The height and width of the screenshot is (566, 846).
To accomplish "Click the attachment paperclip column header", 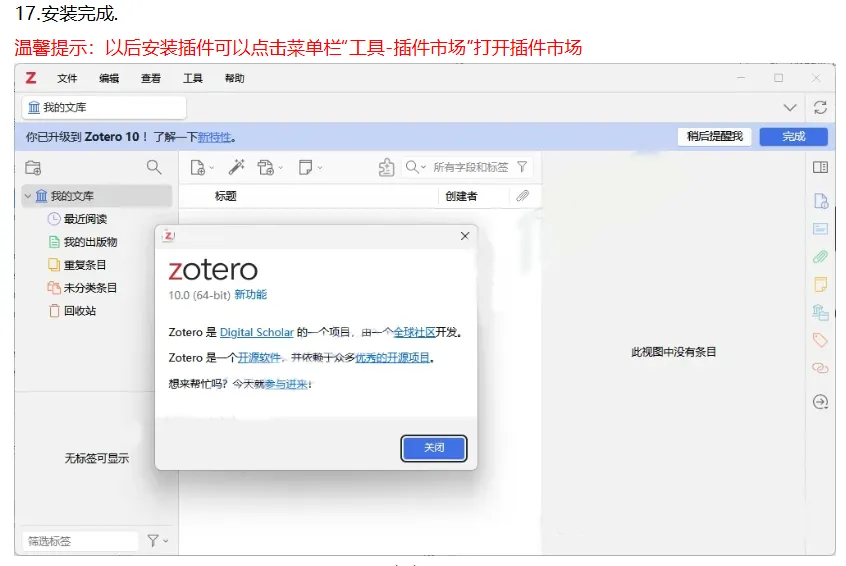I will click(522, 196).
